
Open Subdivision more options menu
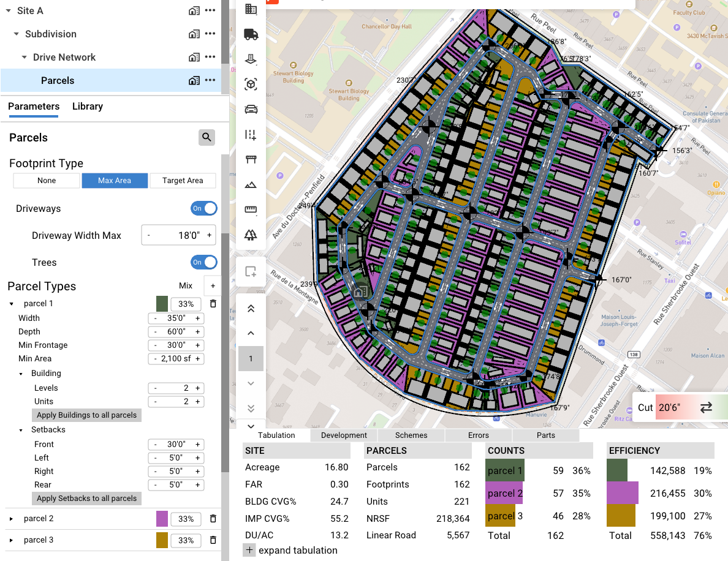(210, 34)
